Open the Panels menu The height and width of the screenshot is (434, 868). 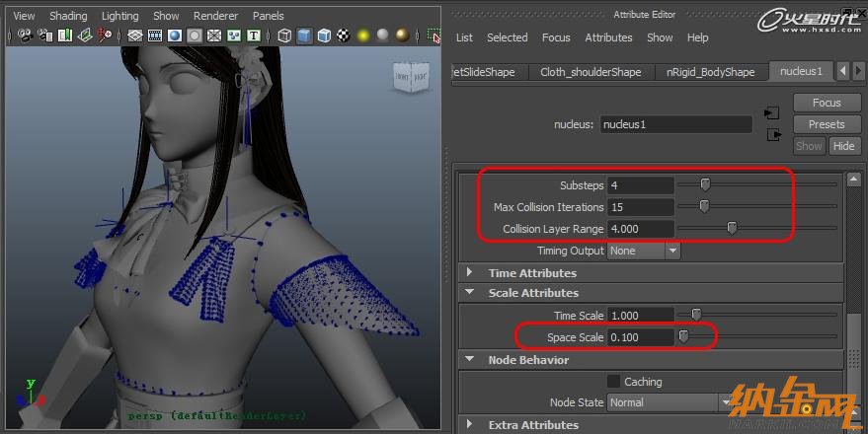[x=269, y=16]
